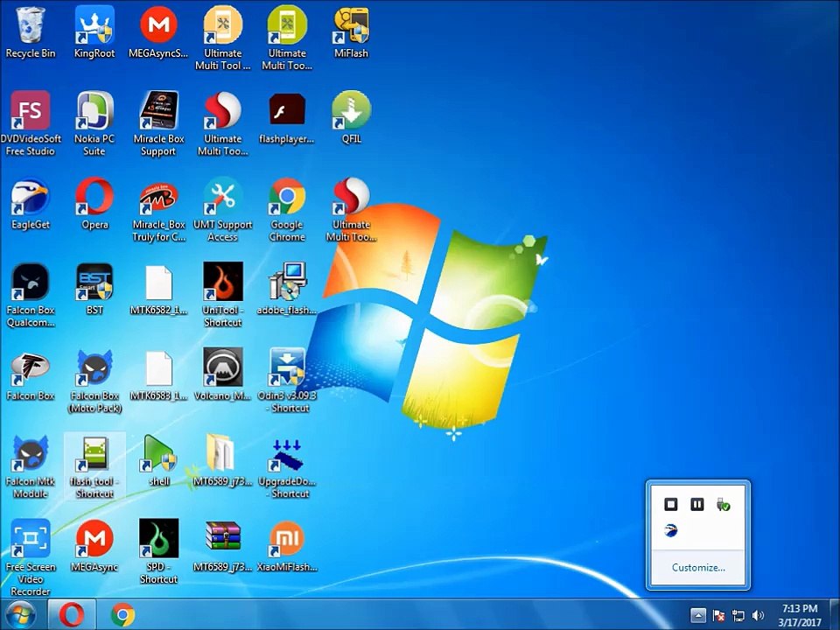Select Odin3 v3.09.3 - Shortcut icon

[287, 381]
